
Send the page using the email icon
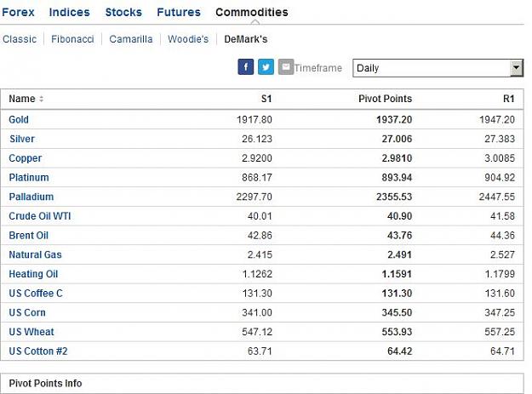286,66
